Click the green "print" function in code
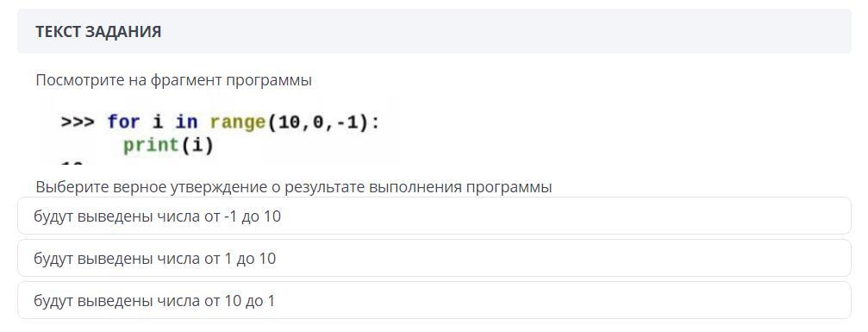The width and height of the screenshot is (868, 332). click(x=151, y=145)
